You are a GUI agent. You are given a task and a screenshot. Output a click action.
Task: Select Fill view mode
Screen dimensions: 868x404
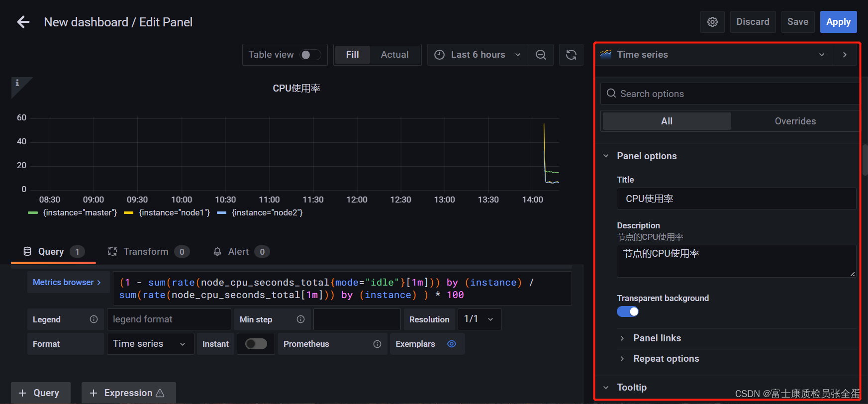[x=352, y=55]
